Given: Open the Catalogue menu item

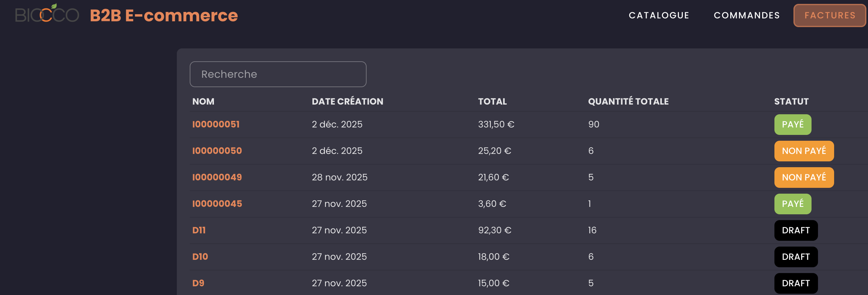Looking at the screenshot, I should [659, 15].
